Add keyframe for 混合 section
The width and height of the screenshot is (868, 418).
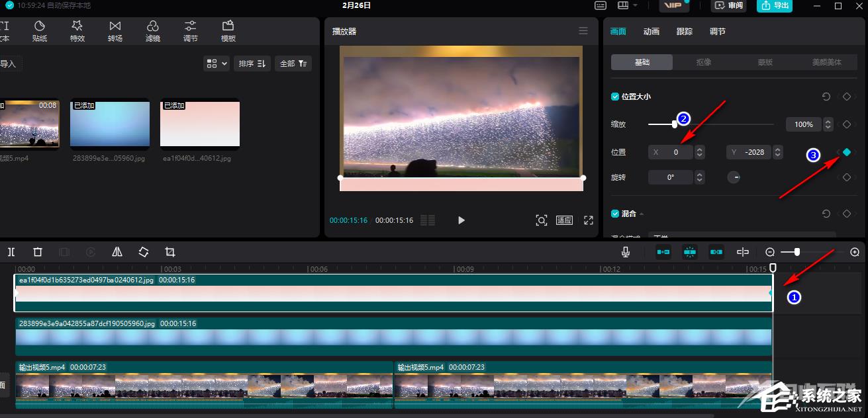[847, 214]
